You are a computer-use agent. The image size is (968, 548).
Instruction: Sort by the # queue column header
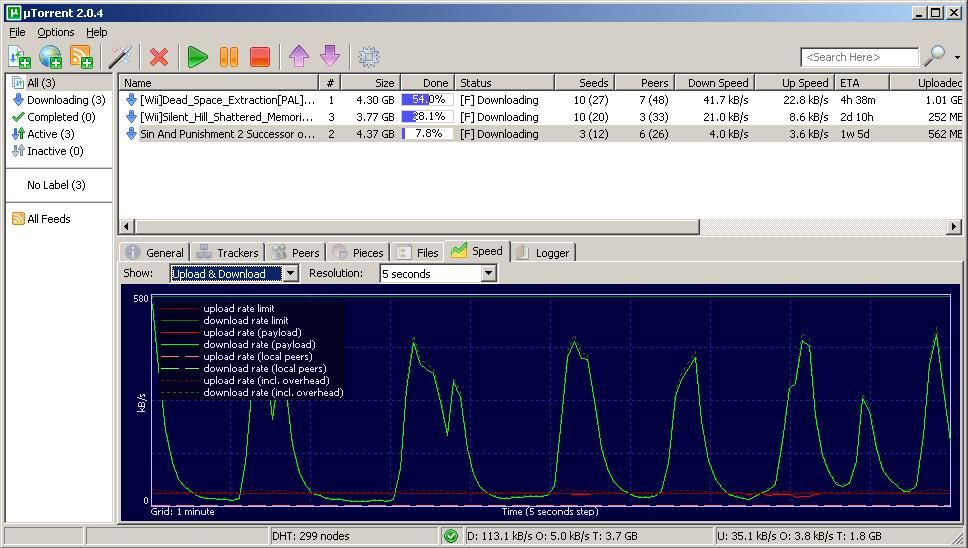coord(330,83)
